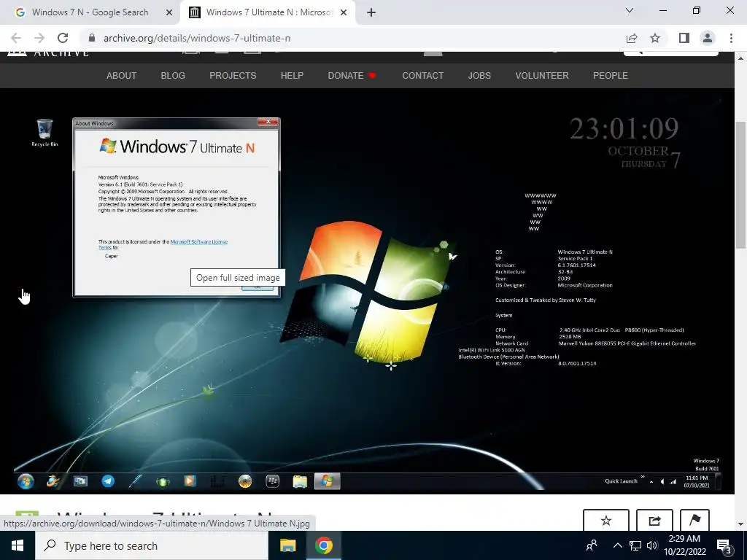
Task: Click the scrollbar down arrow
Action: 740,524
